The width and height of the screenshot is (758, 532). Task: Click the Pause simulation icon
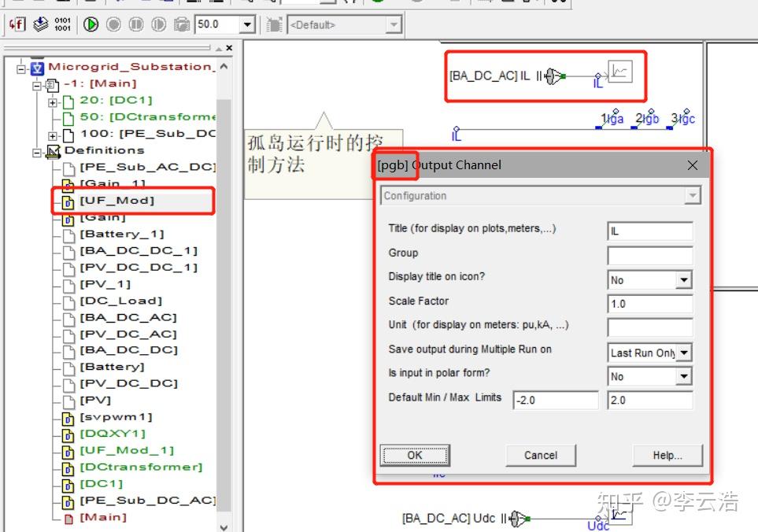coord(137,25)
